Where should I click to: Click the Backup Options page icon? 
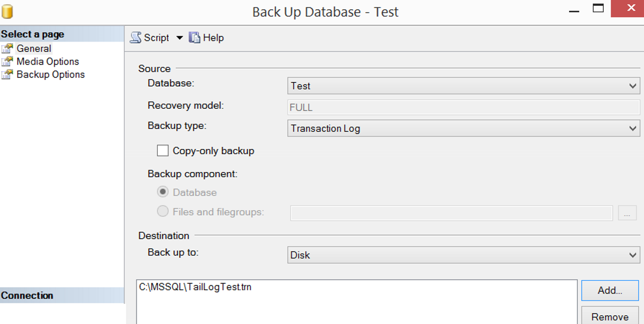(x=7, y=75)
